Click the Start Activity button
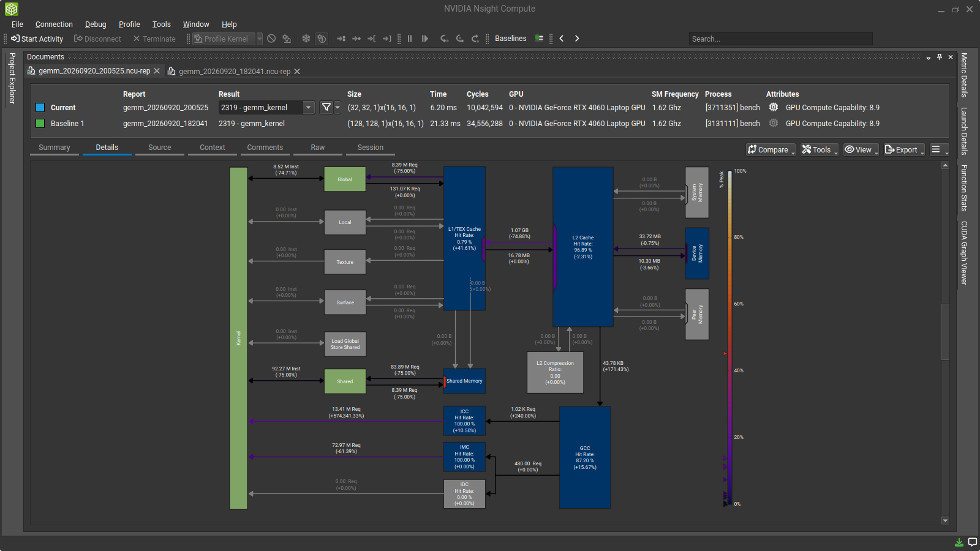Image resolution: width=980 pixels, height=551 pixels. pyautogui.click(x=37, y=39)
